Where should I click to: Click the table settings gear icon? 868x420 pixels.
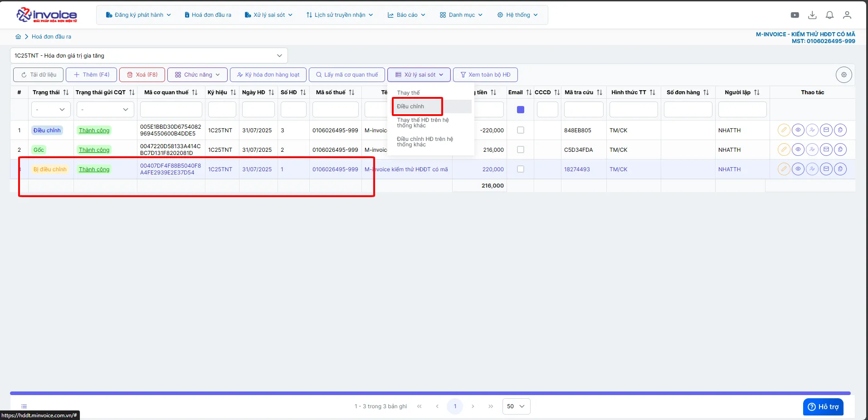pyautogui.click(x=844, y=75)
